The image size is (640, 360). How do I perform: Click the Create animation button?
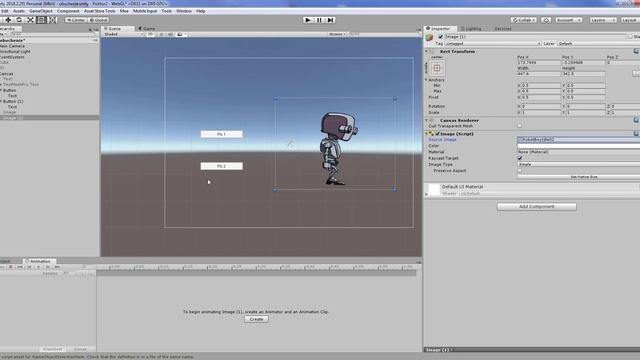[x=256, y=319]
